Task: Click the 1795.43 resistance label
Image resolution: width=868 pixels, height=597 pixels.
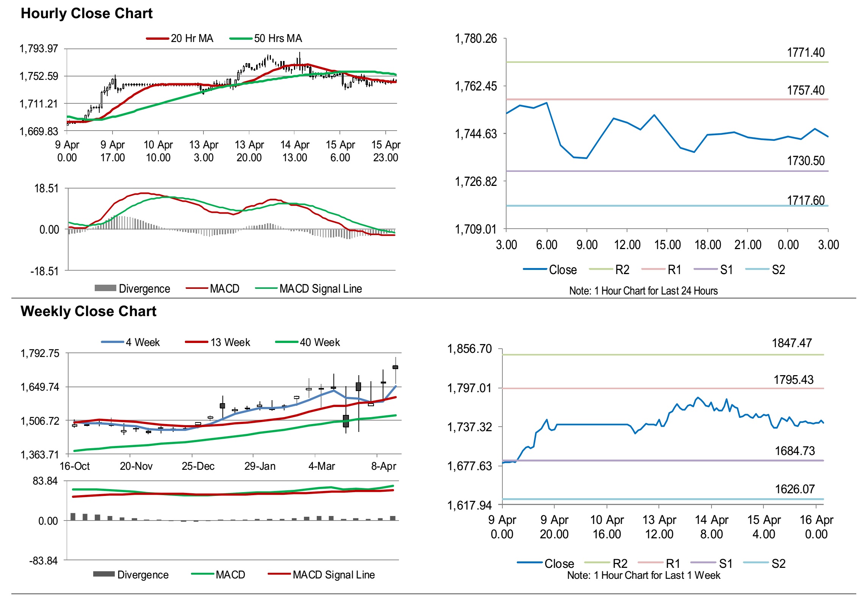Action: pyautogui.click(x=793, y=380)
